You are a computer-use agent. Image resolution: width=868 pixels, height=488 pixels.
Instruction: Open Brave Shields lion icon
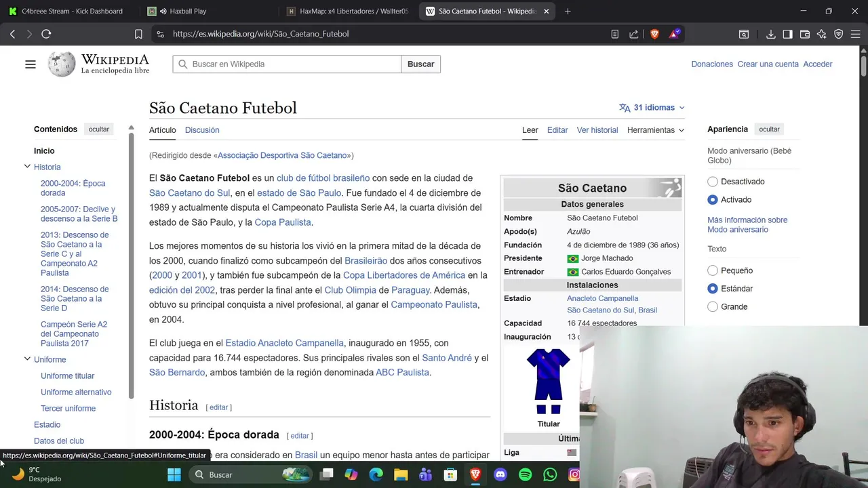click(x=654, y=34)
